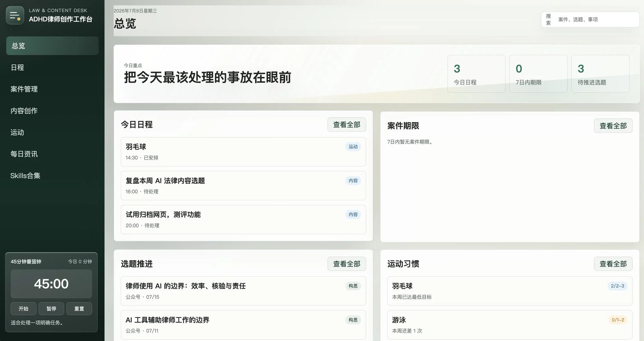Open 每日资讯 page
The height and width of the screenshot is (341, 644).
pyautogui.click(x=52, y=154)
